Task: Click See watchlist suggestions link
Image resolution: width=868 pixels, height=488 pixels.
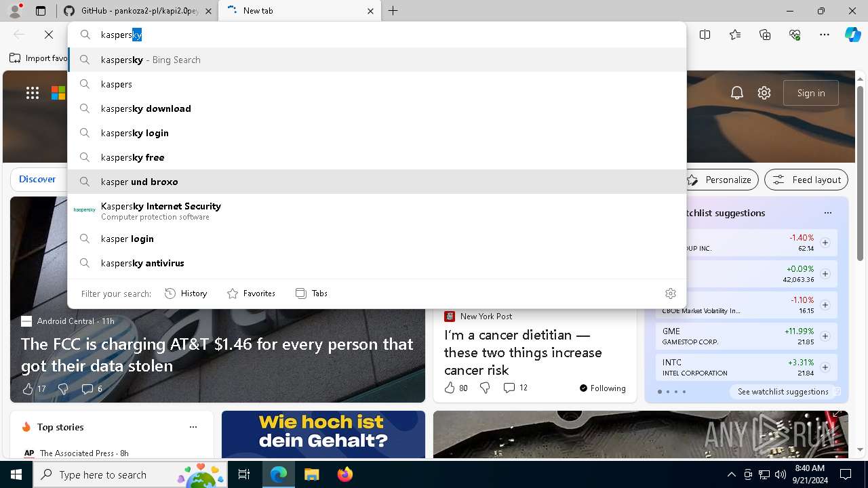Action: coord(783,392)
